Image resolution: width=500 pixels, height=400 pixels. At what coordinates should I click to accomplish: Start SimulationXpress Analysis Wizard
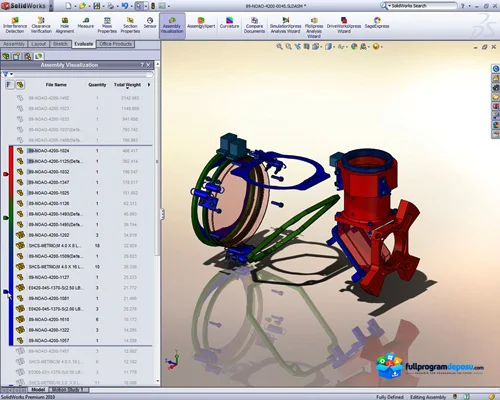click(x=285, y=25)
